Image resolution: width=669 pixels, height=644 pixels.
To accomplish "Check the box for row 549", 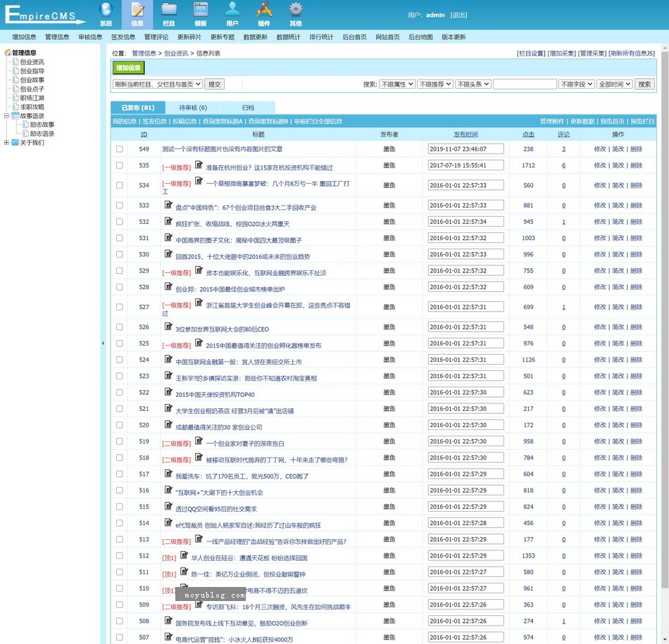I will 120,149.
